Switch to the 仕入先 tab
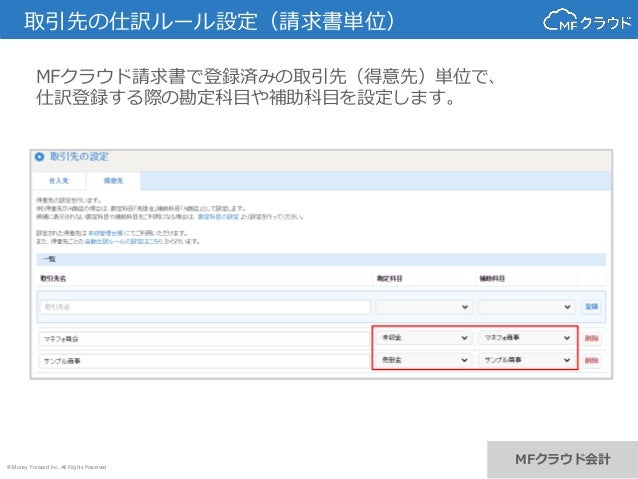 click(x=59, y=181)
